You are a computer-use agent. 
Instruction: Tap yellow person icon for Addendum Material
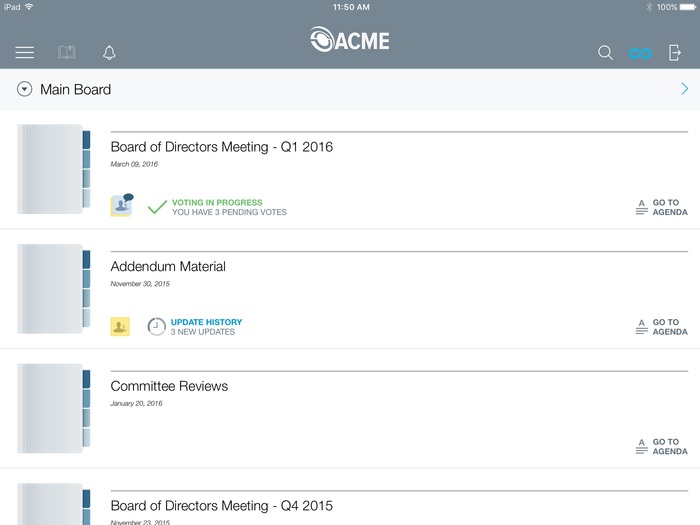pos(120,326)
